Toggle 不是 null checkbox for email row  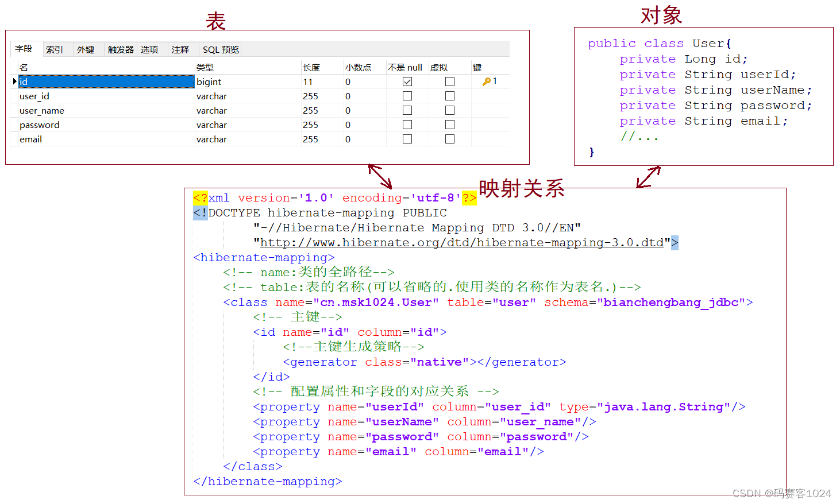click(x=407, y=139)
